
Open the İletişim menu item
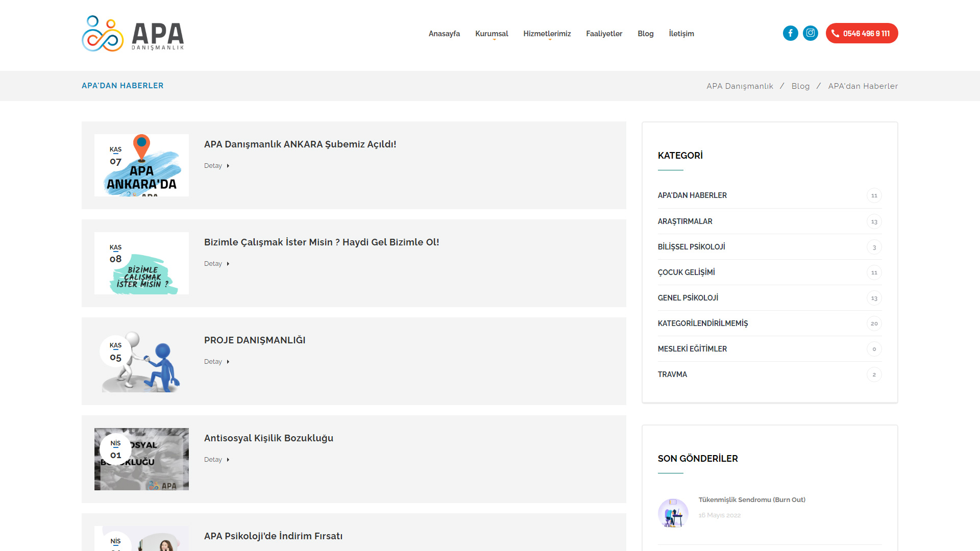click(681, 34)
